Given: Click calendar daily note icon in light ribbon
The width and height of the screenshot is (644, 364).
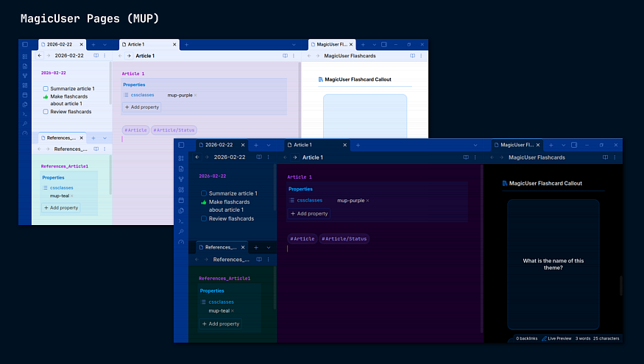Looking at the screenshot, I should 25,95.
